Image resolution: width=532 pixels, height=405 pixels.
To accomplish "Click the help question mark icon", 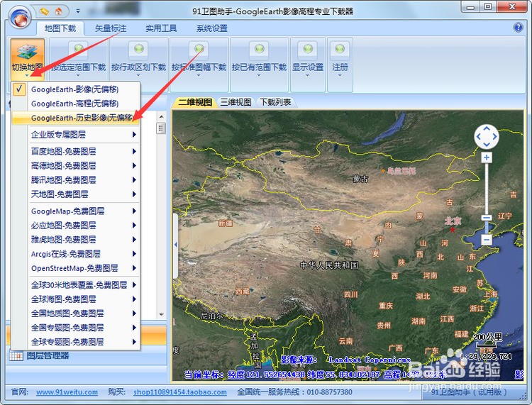I will click(518, 28).
